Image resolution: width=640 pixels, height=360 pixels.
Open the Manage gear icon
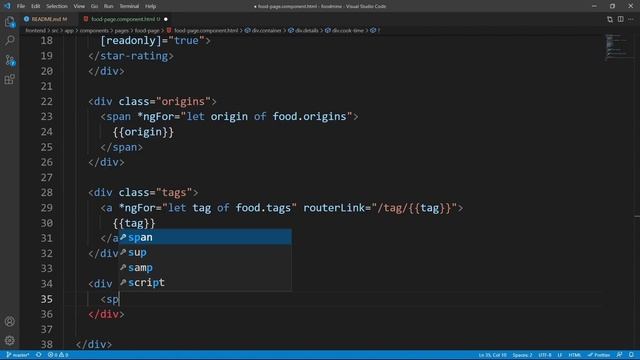click(9, 340)
